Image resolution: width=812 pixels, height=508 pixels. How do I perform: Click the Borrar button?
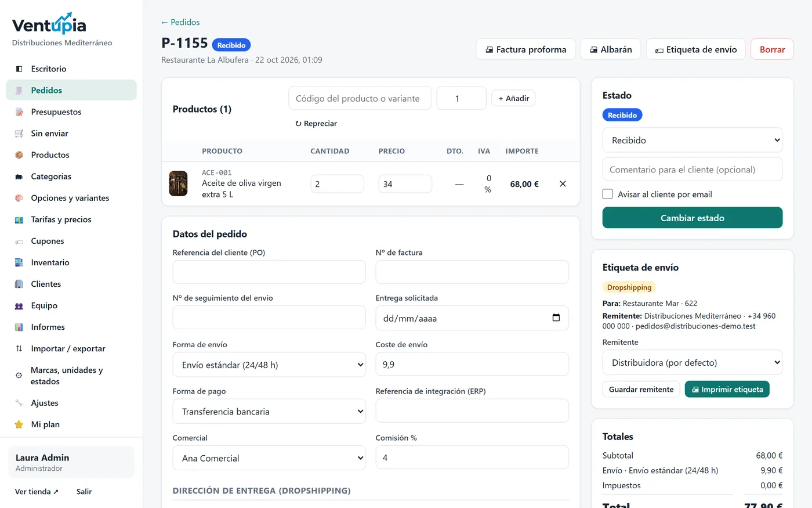(x=772, y=49)
